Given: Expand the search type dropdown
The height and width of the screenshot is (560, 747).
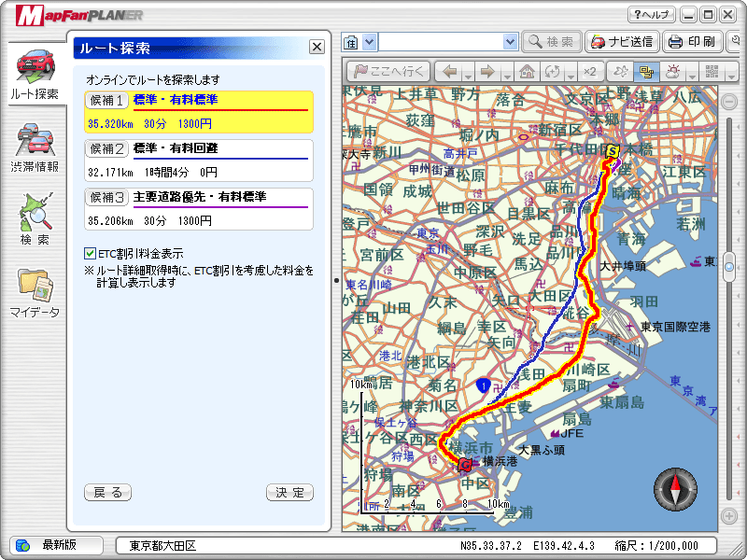Looking at the screenshot, I should point(370,42).
